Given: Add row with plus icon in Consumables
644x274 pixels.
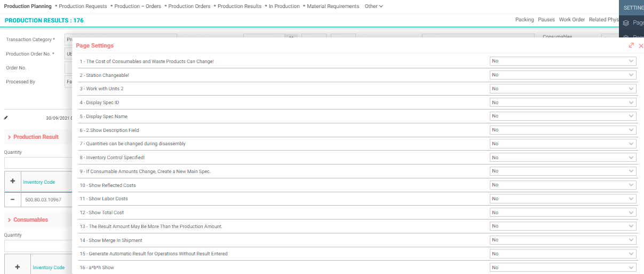Looking at the screenshot, I should point(18,267).
